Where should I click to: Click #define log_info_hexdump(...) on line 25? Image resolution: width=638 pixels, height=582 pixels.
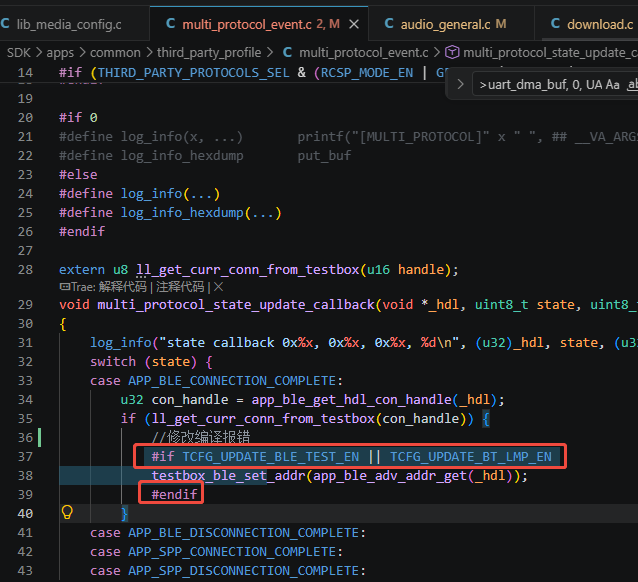point(170,213)
